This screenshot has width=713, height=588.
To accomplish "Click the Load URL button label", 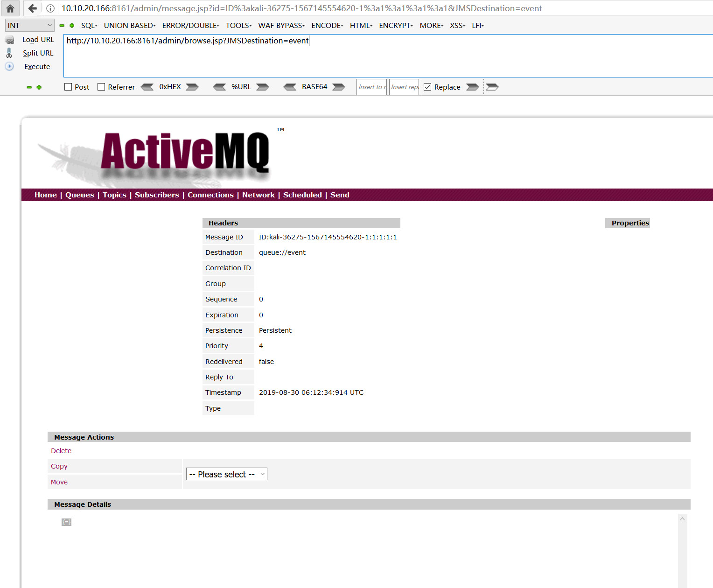I will point(38,40).
